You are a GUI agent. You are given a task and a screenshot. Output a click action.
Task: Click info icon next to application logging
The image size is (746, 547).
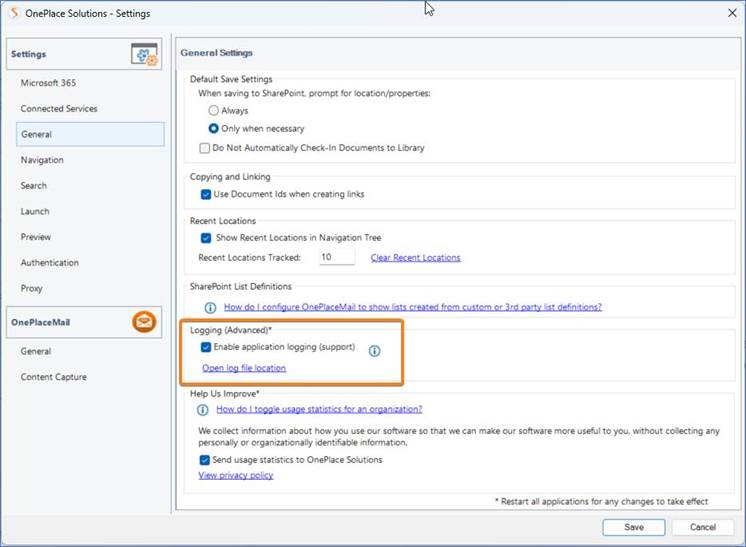point(374,351)
